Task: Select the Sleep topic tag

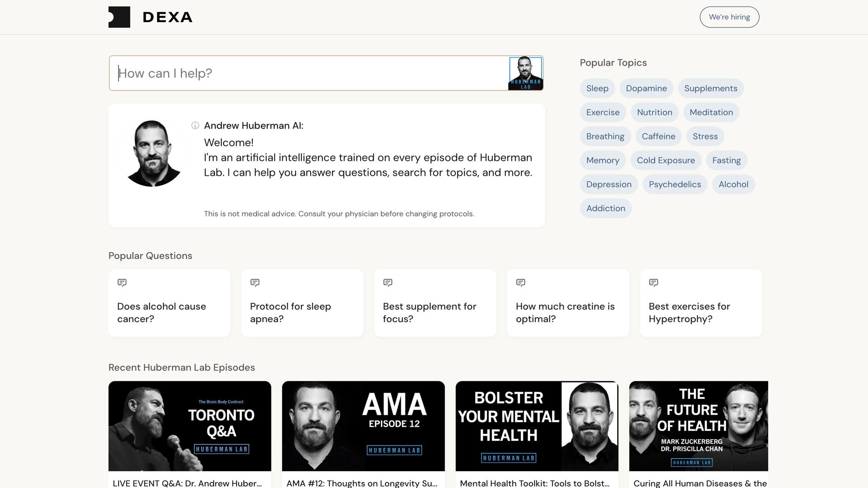Action: pyautogui.click(x=597, y=89)
